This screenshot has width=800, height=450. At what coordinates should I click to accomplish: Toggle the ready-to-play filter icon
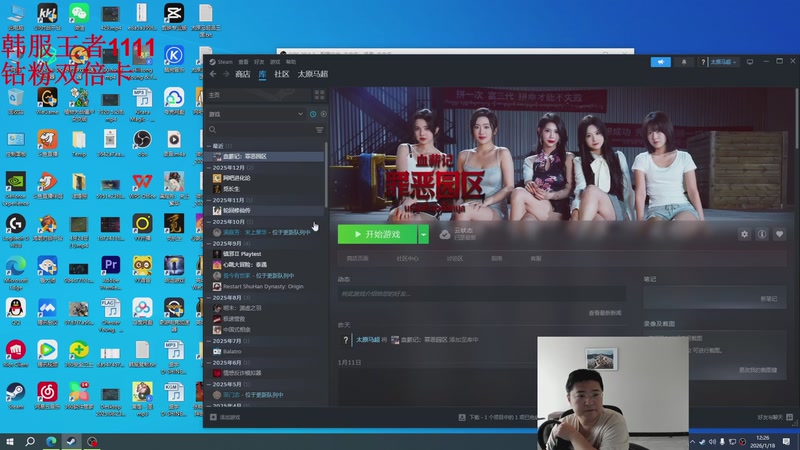point(323,114)
